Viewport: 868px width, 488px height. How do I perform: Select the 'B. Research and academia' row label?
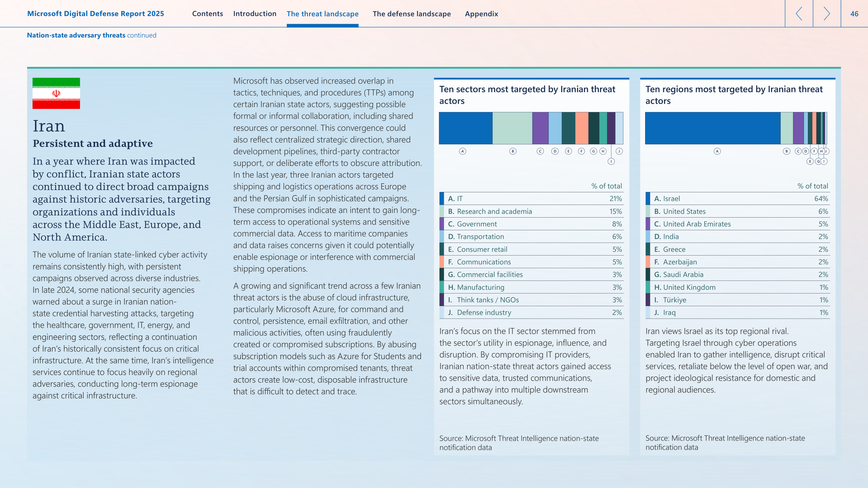coord(490,211)
